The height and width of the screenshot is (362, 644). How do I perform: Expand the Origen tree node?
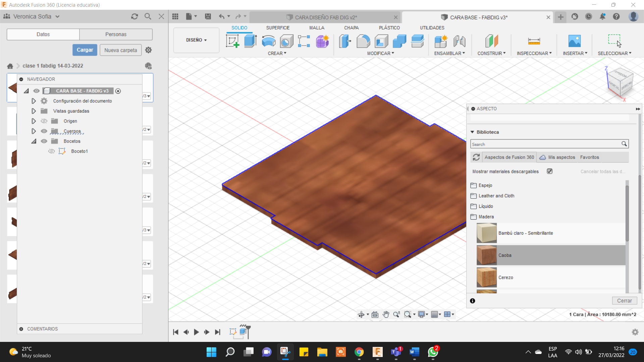(34, 121)
